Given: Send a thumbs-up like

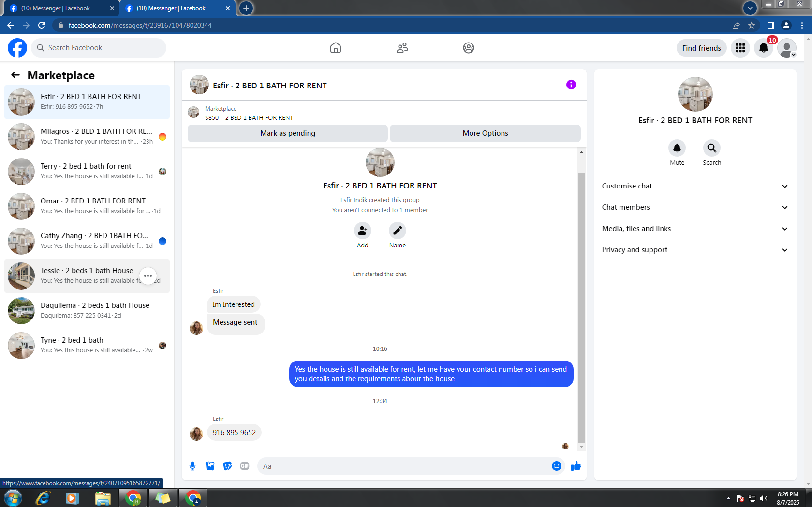Looking at the screenshot, I should [x=576, y=466].
